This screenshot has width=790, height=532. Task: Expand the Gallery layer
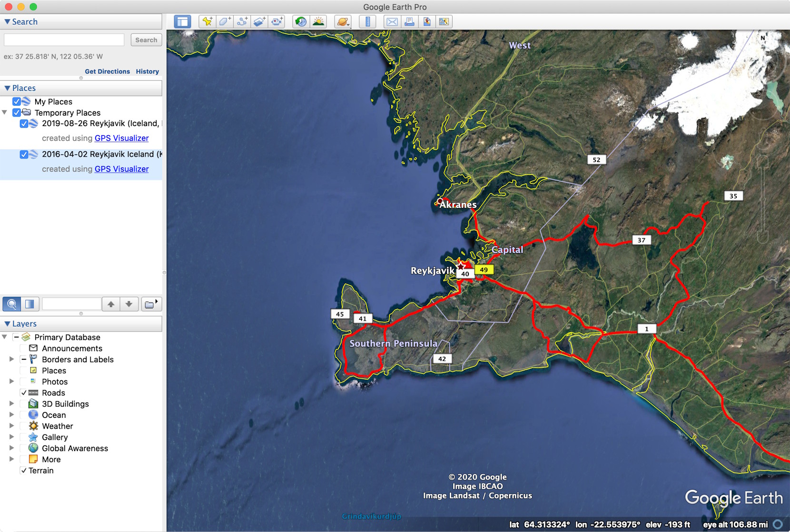click(x=12, y=437)
